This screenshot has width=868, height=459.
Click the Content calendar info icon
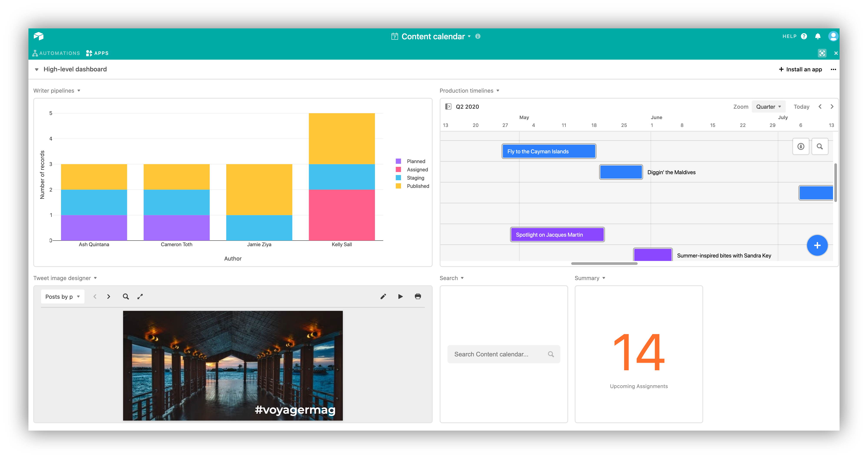pyautogui.click(x=478, y=36)
